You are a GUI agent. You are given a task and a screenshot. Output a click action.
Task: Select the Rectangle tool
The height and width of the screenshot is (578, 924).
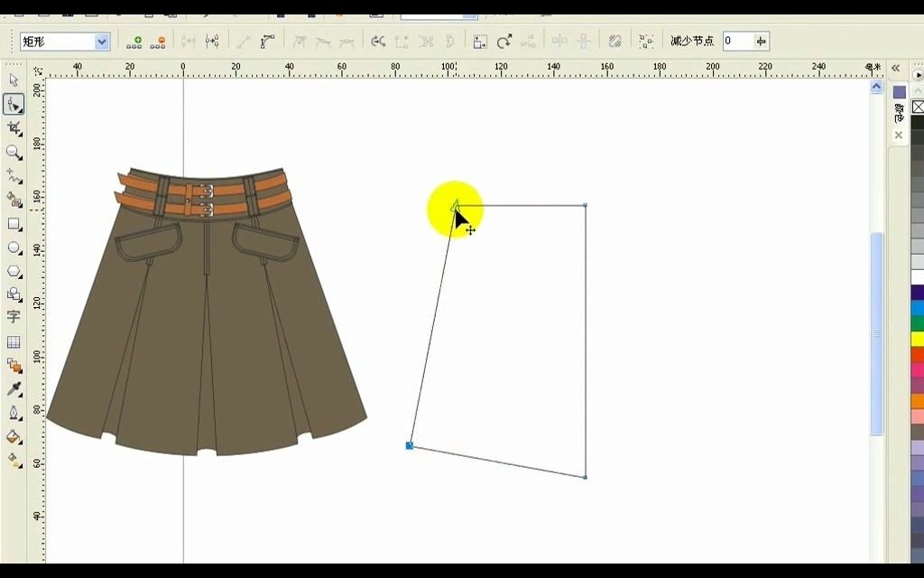click(13, 225)
